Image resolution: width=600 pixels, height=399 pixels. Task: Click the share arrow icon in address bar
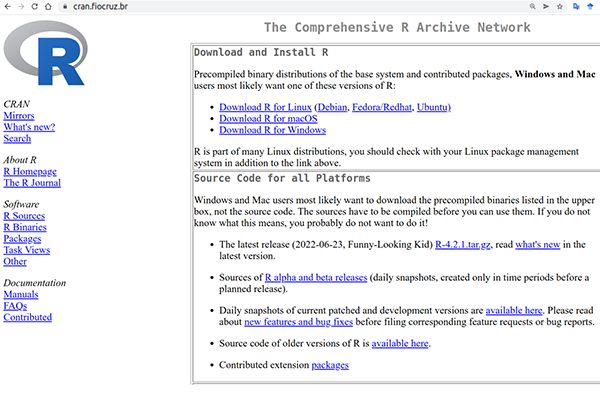click(x=546, y=7)
